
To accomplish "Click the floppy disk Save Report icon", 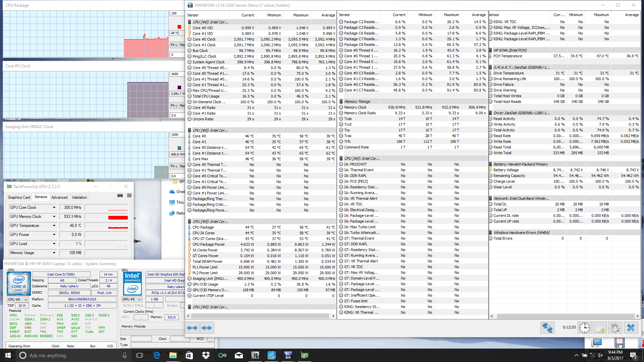I will (x=620, y=343).
